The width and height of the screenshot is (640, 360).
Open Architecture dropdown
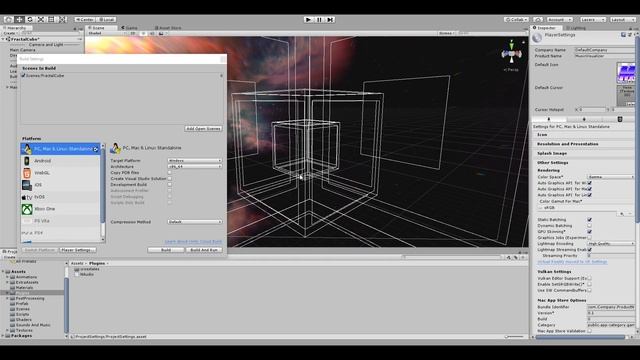[x=195, y=167]
